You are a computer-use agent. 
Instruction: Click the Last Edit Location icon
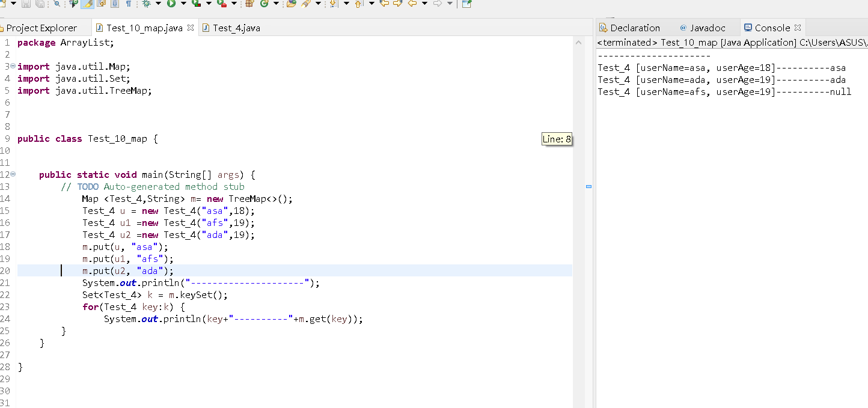385,4
